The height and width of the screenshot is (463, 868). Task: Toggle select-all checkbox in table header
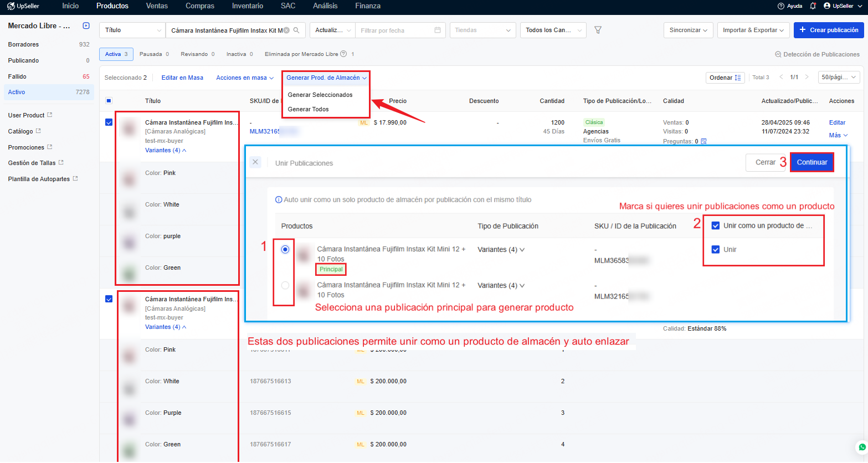pos(109,101)
